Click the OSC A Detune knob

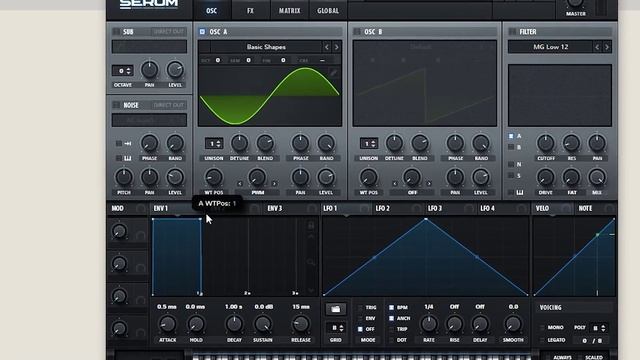tap(239, 143)
